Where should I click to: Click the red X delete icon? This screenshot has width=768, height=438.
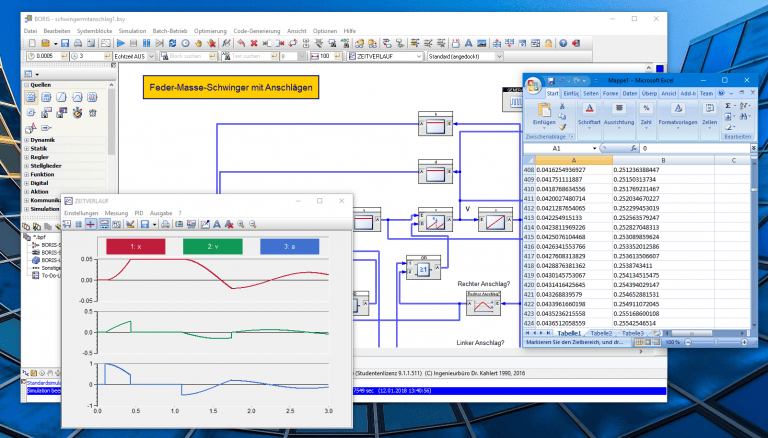click(x=254, y=44)
